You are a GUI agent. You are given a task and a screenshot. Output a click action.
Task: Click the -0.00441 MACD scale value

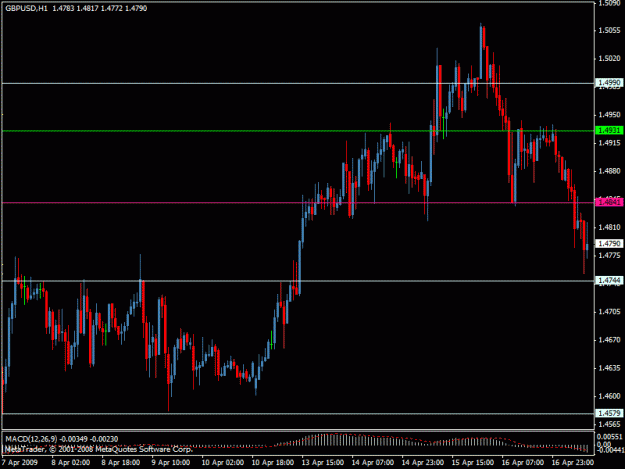coord(610,450)
